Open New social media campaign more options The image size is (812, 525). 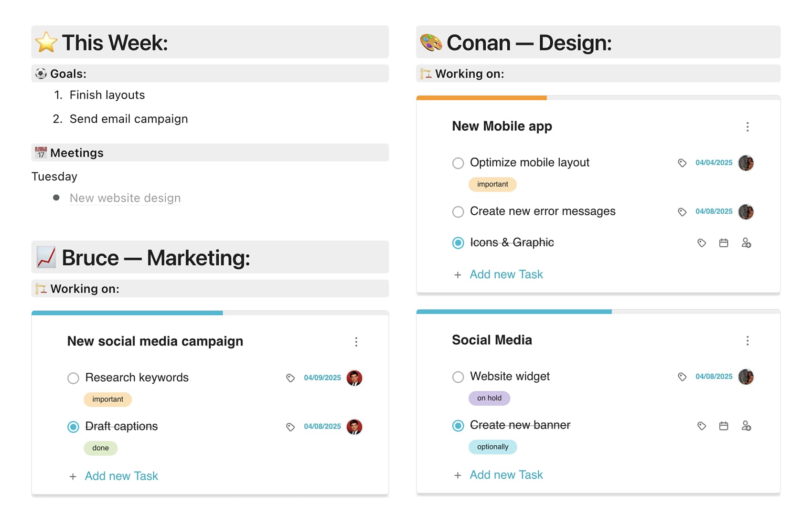pyautogui.click(x=356, y=342)
